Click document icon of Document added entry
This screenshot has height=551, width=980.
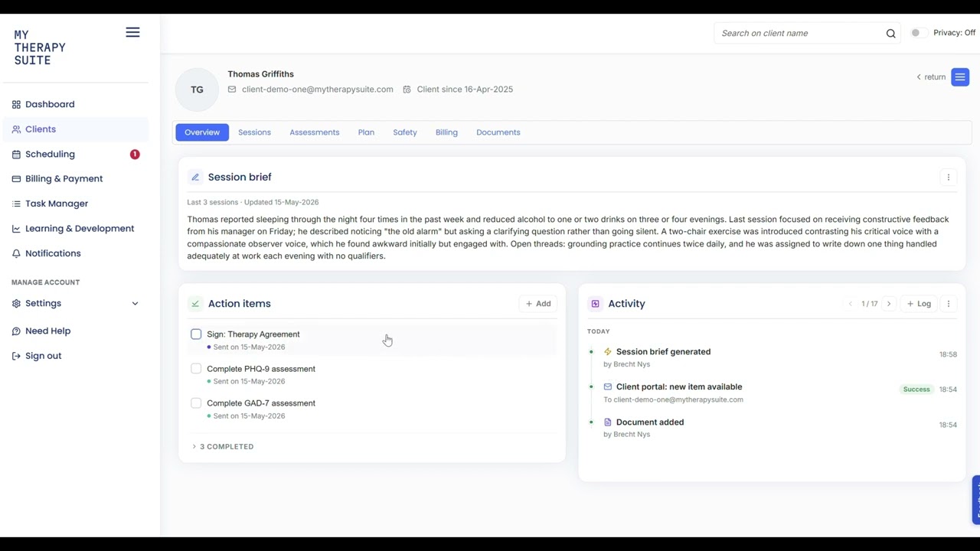(608, 422)
